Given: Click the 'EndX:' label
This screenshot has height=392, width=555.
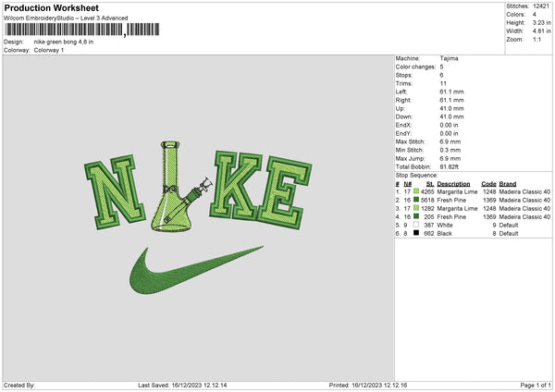Looking at the screenshot, I should pos(404,125).
